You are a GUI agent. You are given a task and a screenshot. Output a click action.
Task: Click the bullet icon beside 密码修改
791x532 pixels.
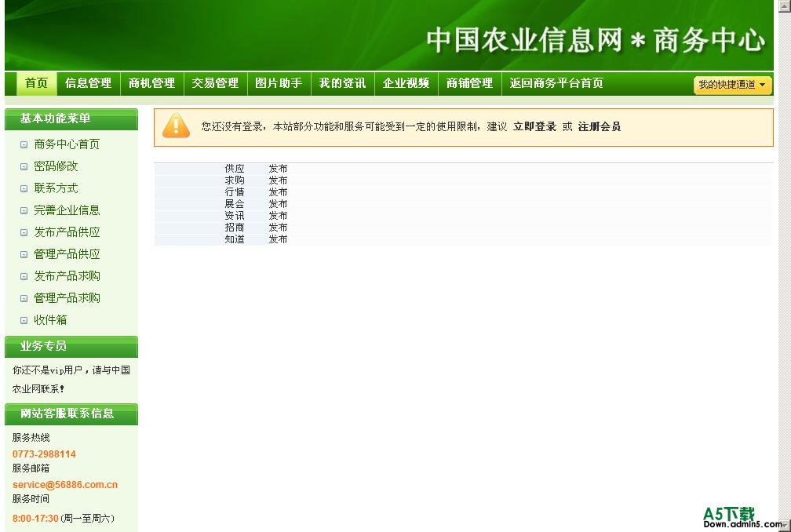[24, 166]
